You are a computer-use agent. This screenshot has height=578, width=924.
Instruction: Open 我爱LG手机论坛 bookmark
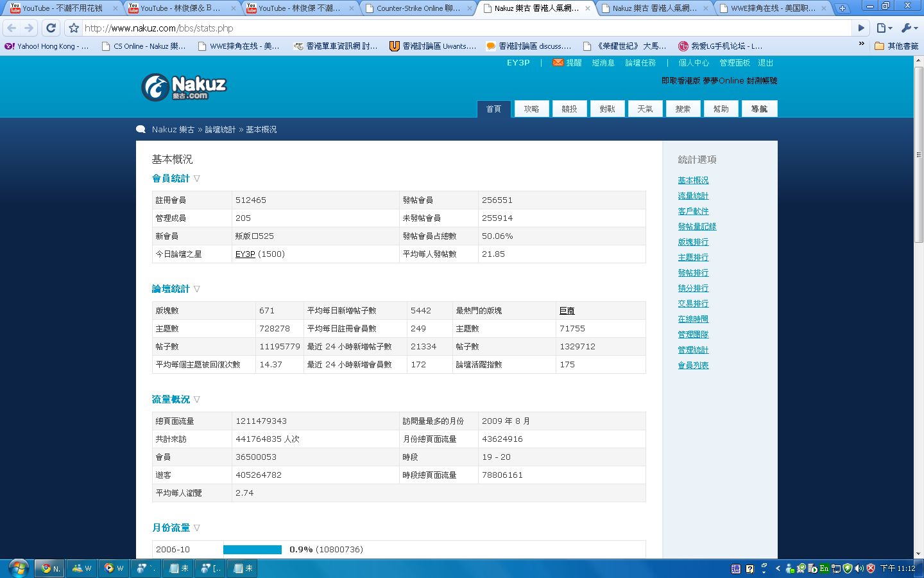721,46
